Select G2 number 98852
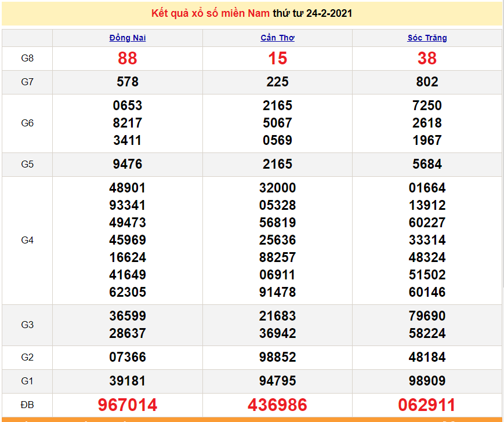 coord(277,357)
